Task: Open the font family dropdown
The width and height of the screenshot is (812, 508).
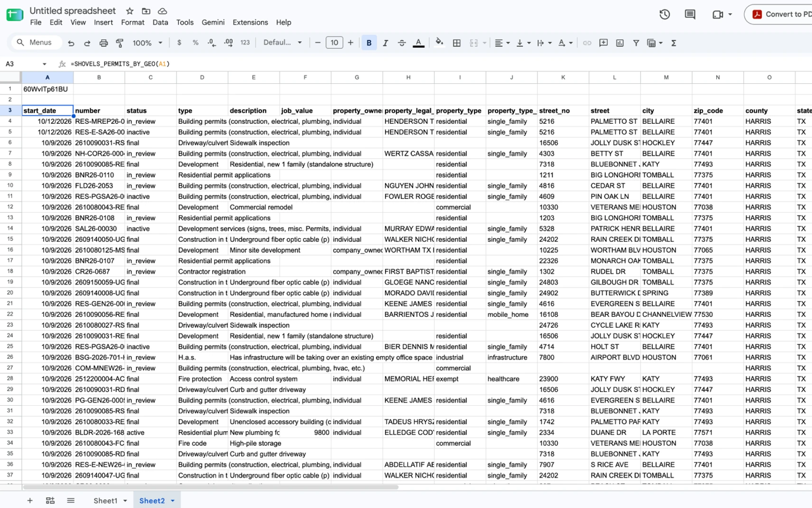Action: [x=283, y=43]
